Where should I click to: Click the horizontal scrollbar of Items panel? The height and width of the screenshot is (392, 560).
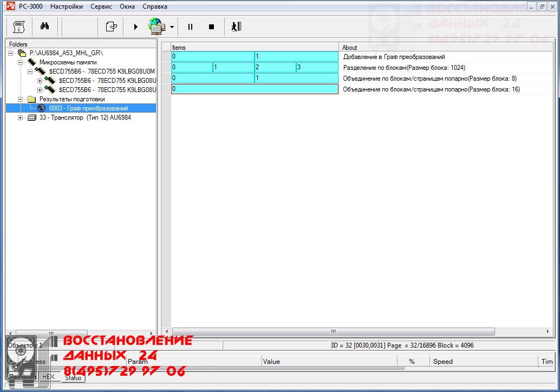point(333,331)
